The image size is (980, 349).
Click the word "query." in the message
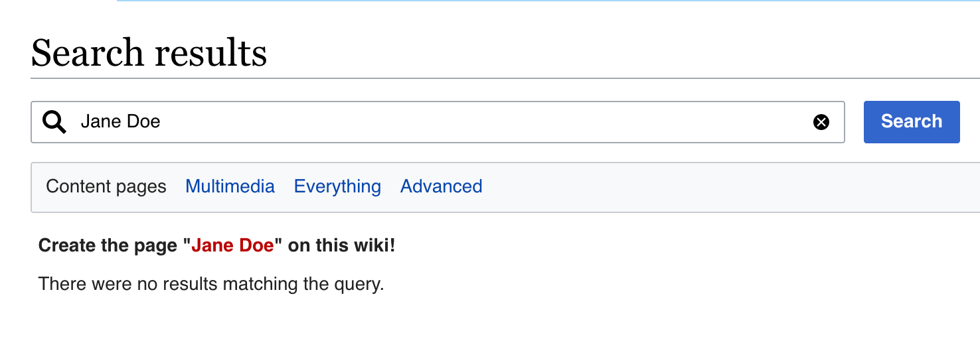click(361, 284)
